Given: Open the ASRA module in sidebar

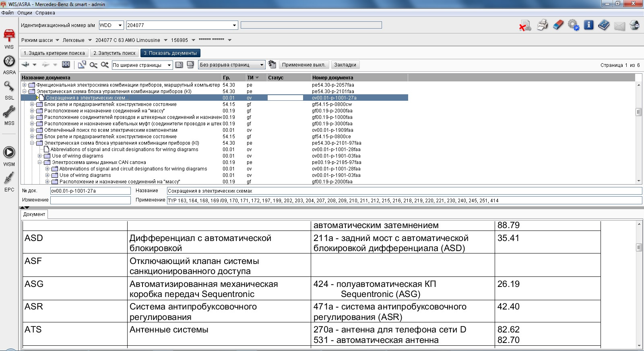Looking at the screenshot, I should [9, 64].
